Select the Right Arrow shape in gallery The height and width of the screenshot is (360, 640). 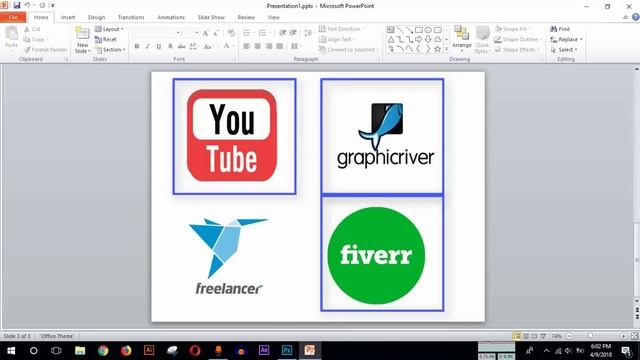(x=419, y=40)
